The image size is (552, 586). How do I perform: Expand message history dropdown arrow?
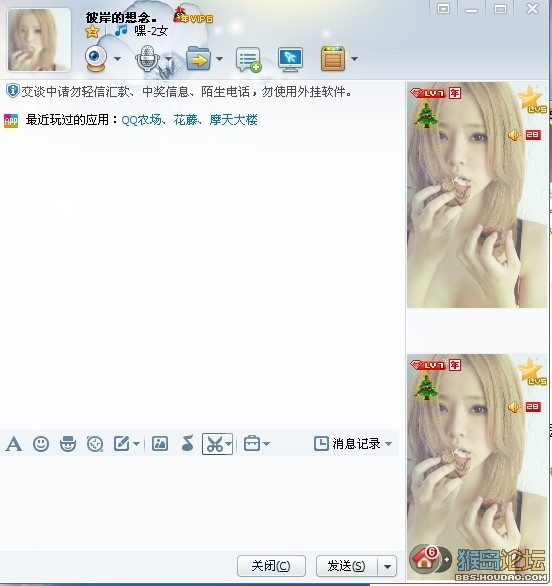[x=388, y=444]
